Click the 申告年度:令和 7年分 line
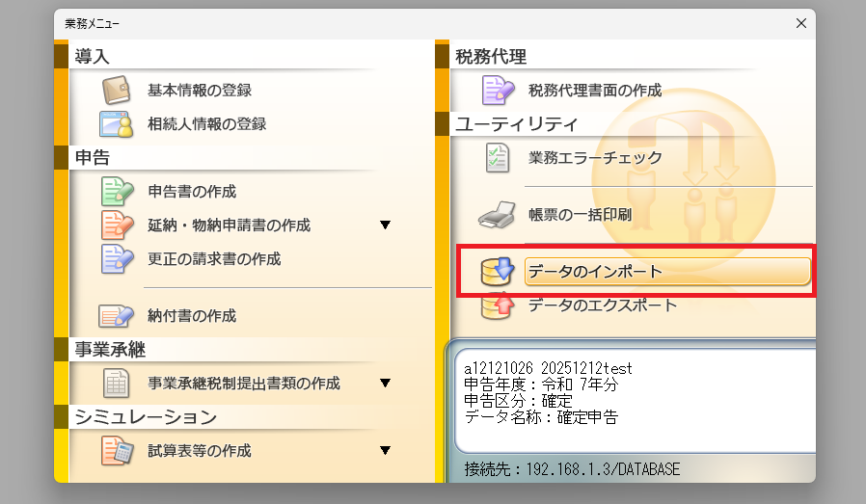Screen dimensions: 866x504 point(541,385)
